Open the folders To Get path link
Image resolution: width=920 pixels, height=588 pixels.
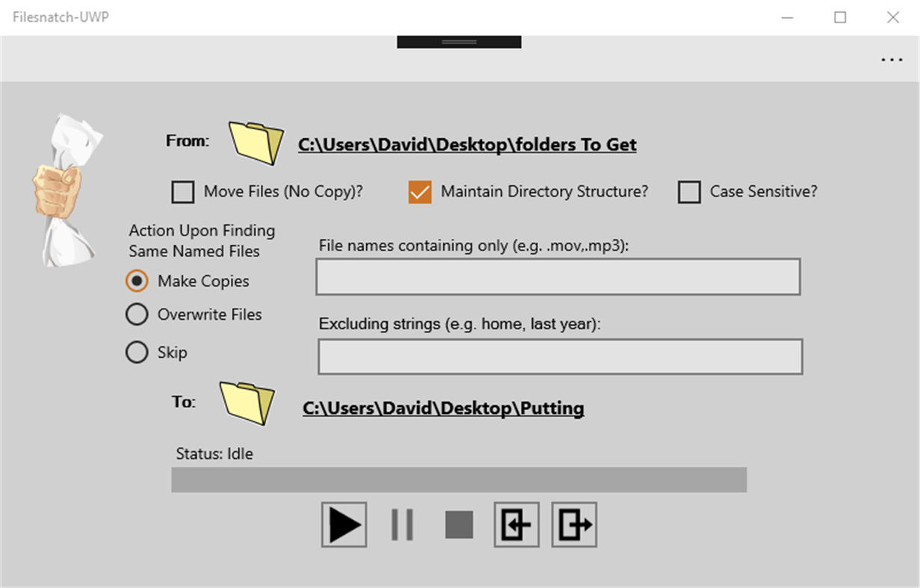(x=467, y=144)
